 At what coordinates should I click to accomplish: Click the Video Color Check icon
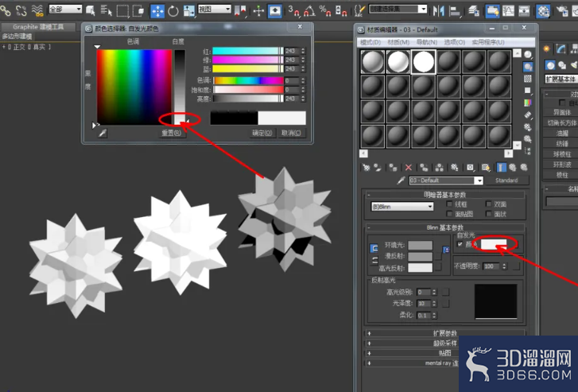(528, 103)
